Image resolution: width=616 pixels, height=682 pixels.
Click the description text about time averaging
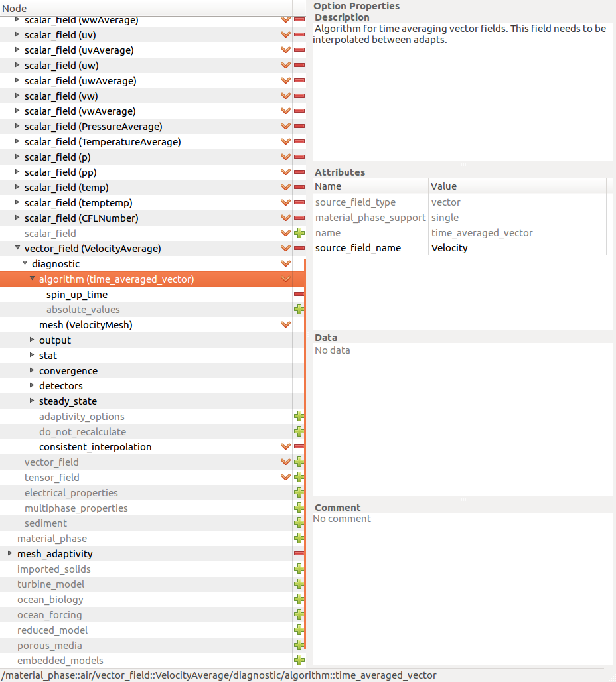point(460,34)
